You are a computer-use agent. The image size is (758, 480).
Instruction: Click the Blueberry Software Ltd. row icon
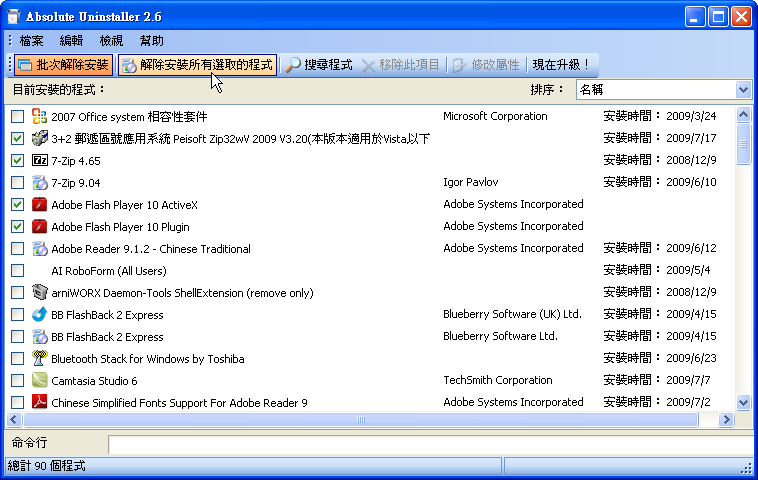coord(40,336)
